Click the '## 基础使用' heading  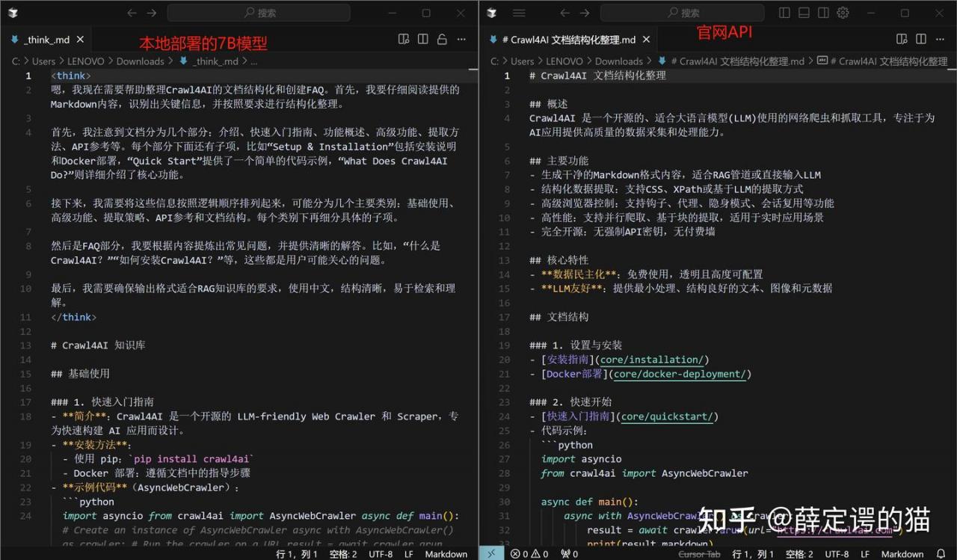click(80, 374)
